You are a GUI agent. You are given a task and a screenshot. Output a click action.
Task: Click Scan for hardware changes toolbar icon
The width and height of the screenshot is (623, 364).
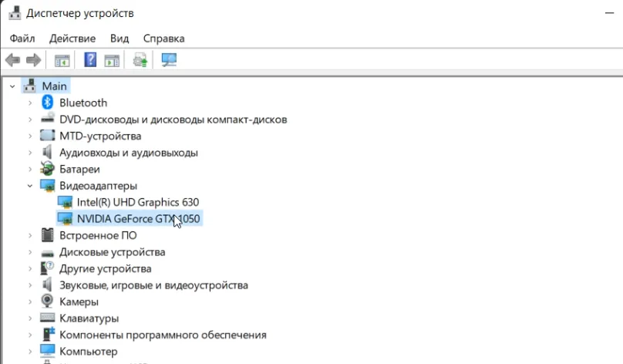tap(169, 60)
